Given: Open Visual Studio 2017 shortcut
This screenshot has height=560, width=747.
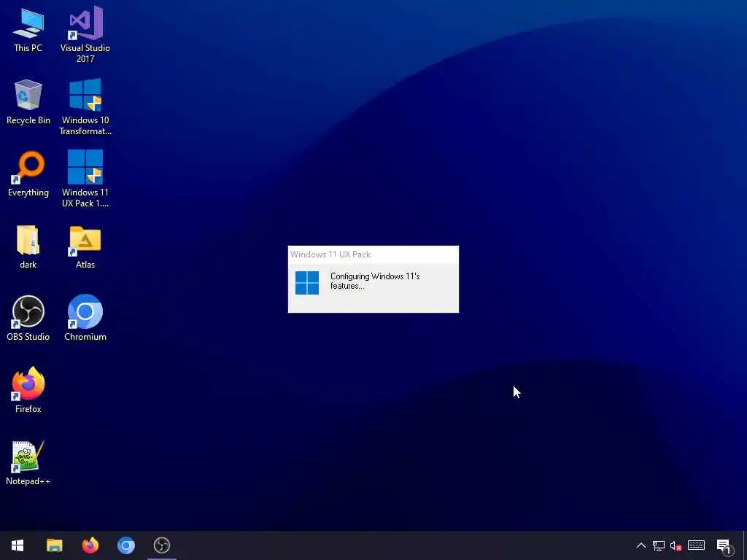Looking at the screenshot, I should click(x=85, y=34).
